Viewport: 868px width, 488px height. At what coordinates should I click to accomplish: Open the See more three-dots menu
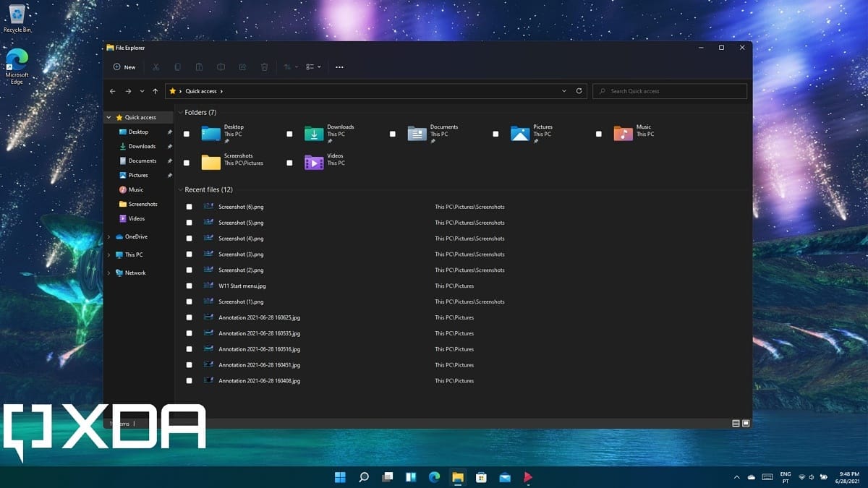tap(339, 67)
